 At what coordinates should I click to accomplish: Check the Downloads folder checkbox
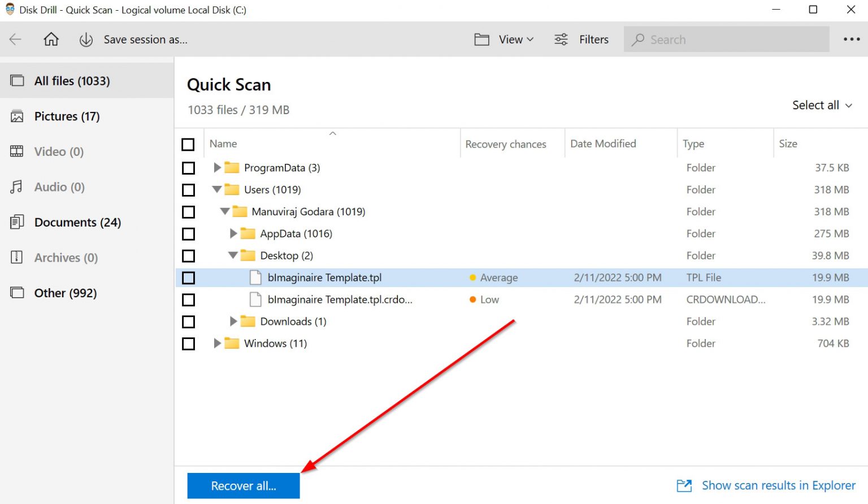(x=188, y=322)
